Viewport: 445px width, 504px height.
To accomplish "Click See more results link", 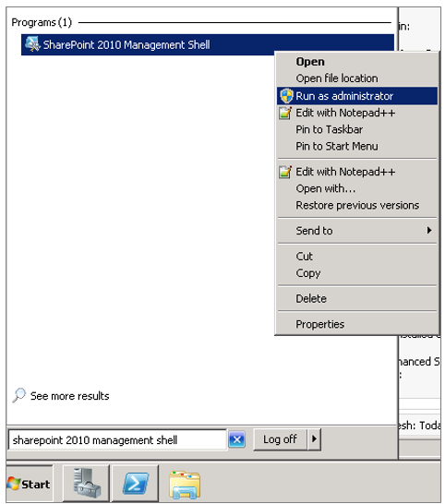I will [70, 396].
